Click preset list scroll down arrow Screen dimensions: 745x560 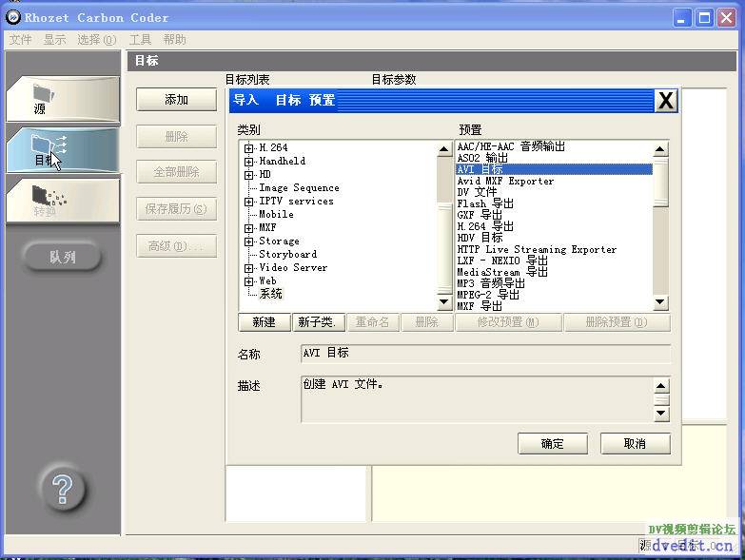tap(660, 301)
